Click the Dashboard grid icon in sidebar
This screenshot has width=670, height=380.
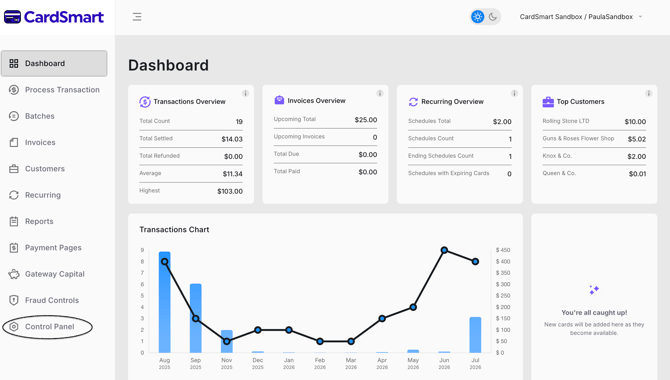pos(14,63)
